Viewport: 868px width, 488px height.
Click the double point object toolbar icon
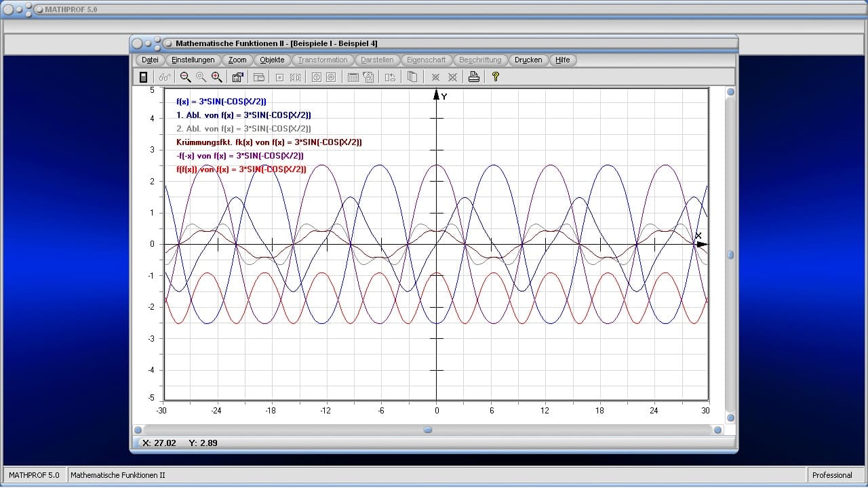tap(295, 77)
